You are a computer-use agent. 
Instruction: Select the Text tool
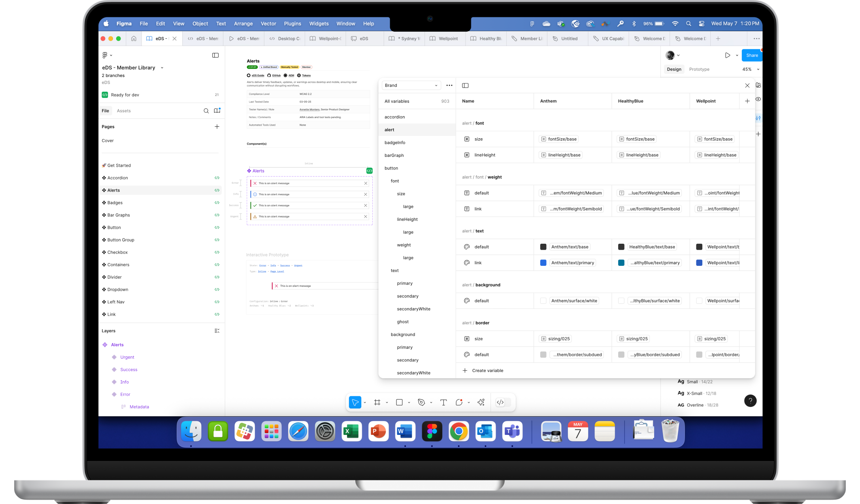pyautogui.click(x=443, y=402)
